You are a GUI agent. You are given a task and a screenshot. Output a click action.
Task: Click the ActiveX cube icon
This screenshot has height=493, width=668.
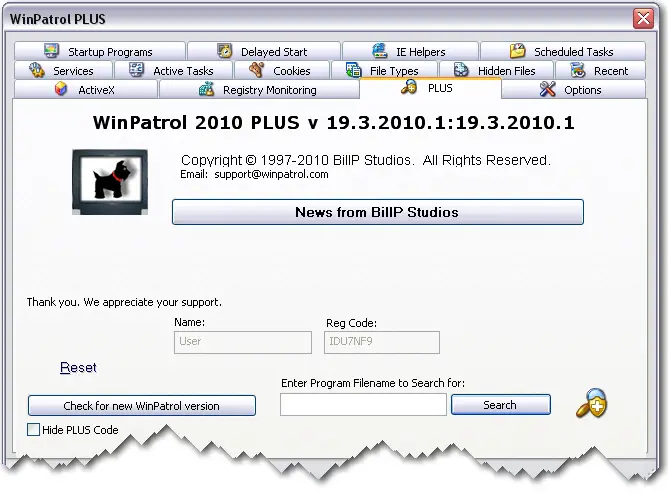[61, 89]
